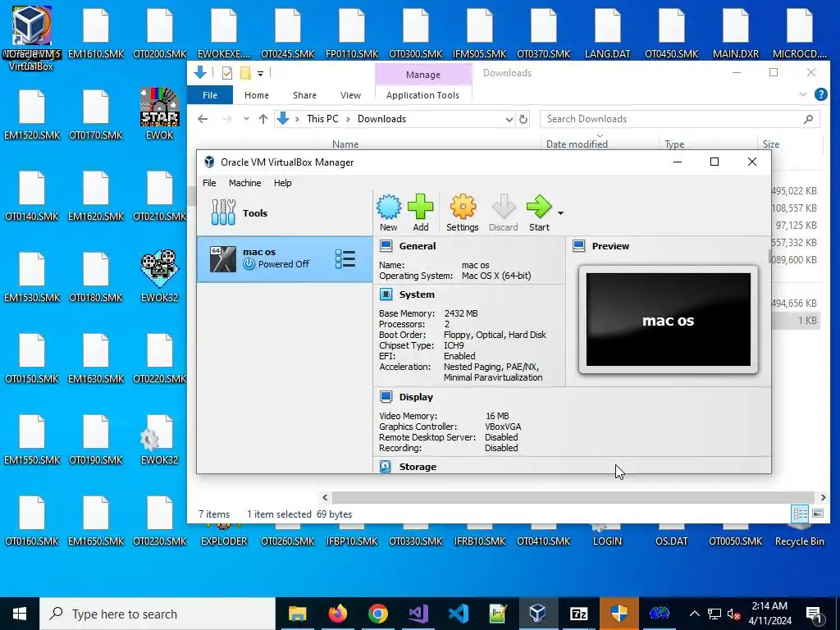
Task: Open File tab in Downloads Explorer window
Action: click(210, 95)
